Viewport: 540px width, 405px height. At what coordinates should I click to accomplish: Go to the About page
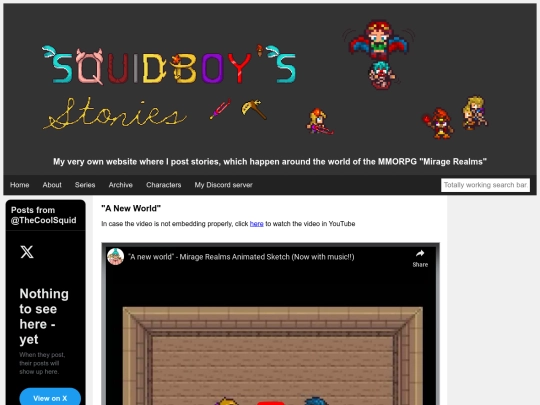point(52,185)
